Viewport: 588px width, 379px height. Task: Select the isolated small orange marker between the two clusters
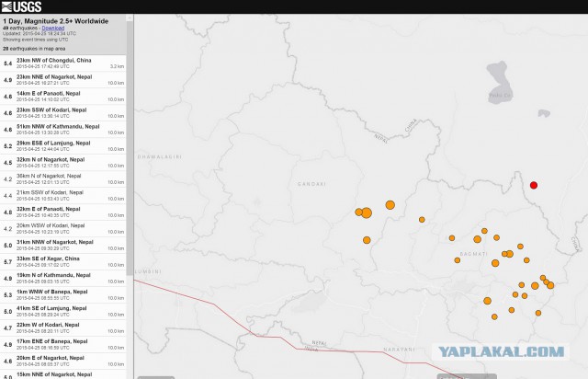pyautogui.click(x=422, y=220)
